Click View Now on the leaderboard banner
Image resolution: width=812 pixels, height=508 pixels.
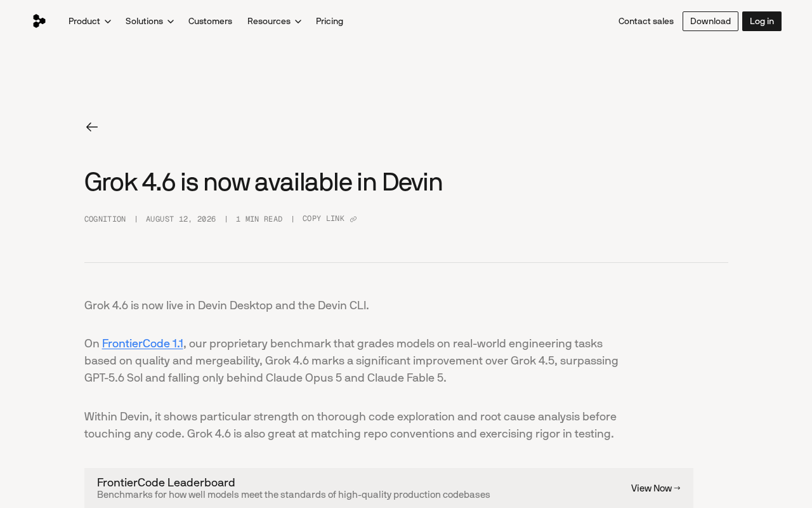(656, 488)
